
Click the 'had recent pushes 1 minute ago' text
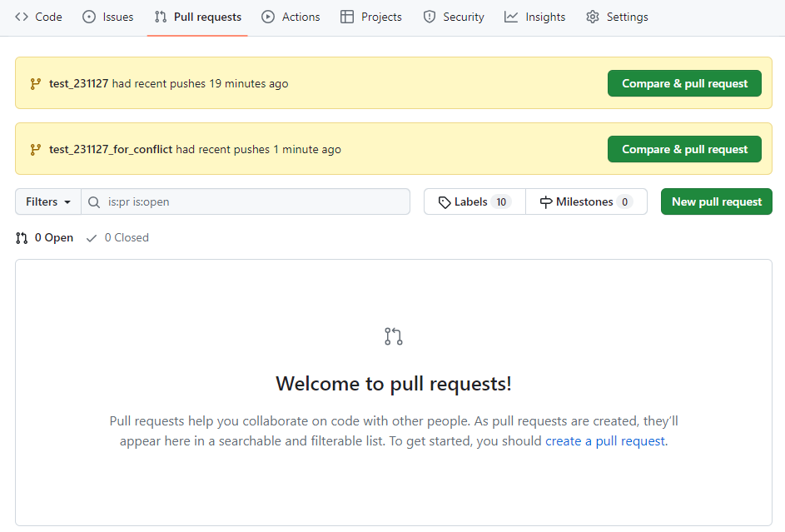258,149
